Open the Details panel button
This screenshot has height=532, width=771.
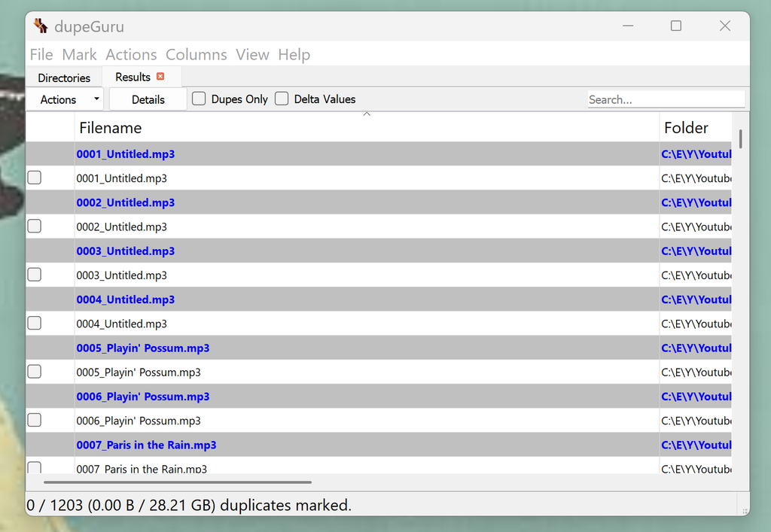(x=148, y=100)
